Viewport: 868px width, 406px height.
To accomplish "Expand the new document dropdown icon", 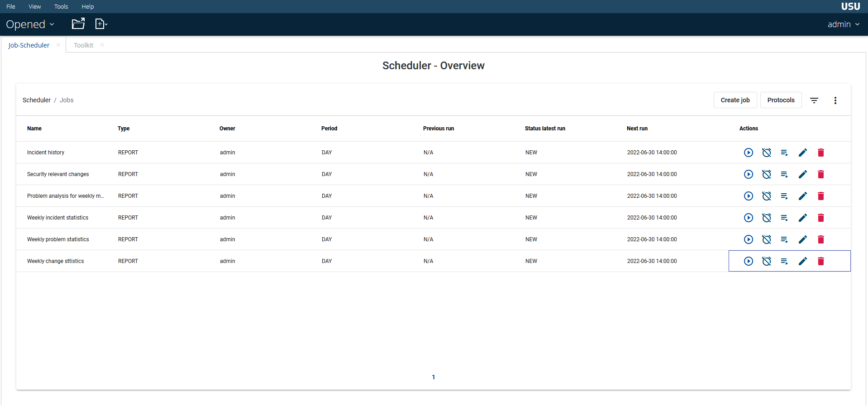I will coord(101,24).
